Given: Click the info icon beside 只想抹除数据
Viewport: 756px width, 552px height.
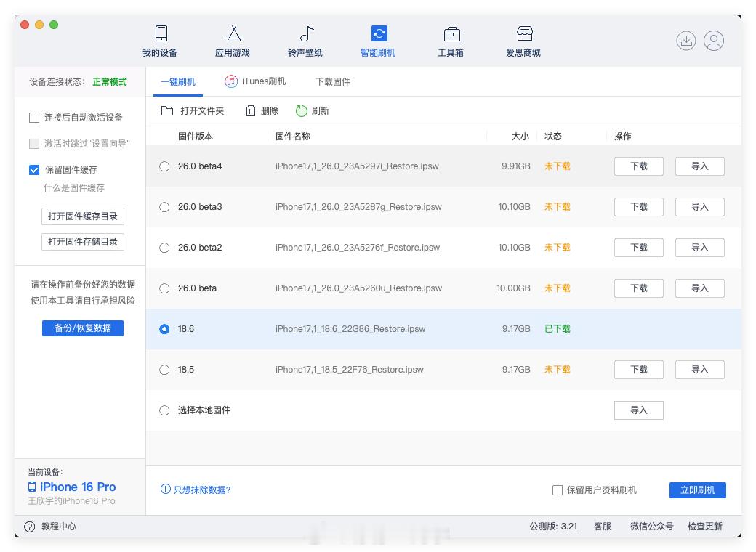Looking at the screenshot, I should tap(166, 489).
